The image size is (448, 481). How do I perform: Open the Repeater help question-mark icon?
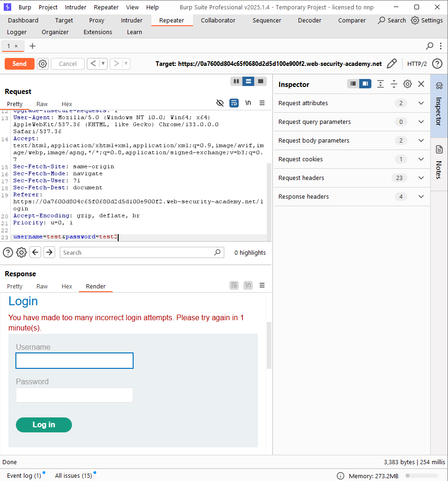437,64
